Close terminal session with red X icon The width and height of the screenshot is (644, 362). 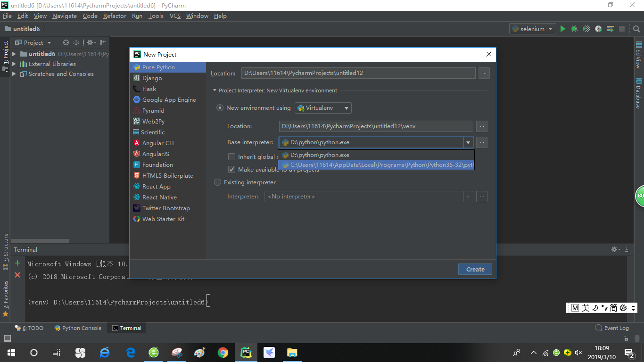coord(17,275)
